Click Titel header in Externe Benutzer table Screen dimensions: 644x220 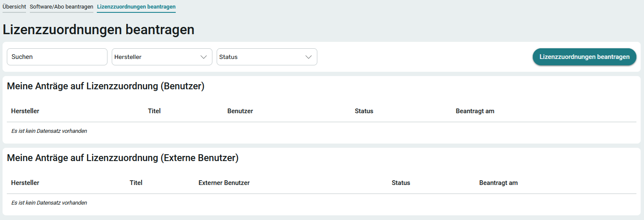click(136, 183)
